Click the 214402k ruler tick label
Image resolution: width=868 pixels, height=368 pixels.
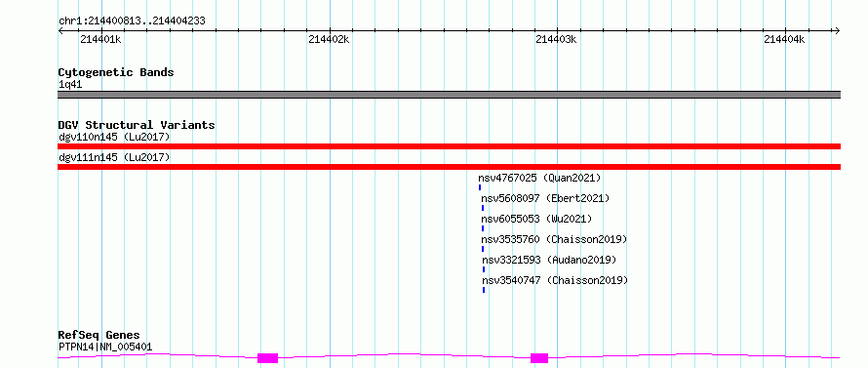coord(329,39)
